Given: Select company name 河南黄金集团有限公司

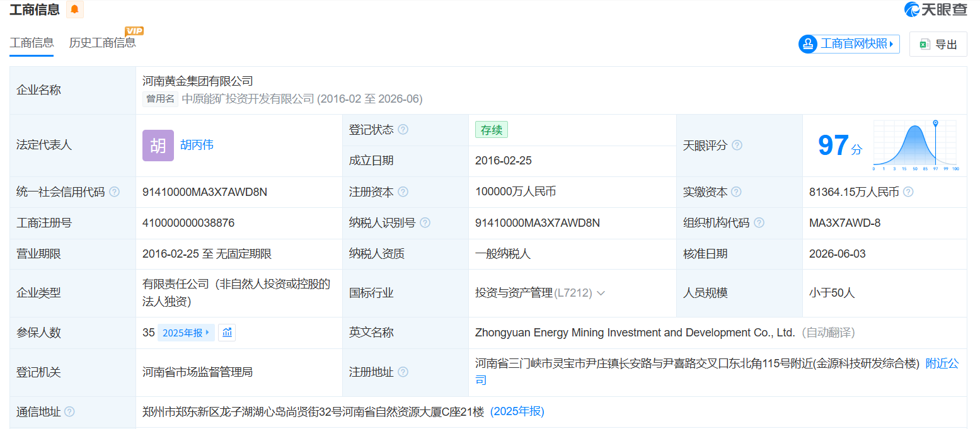Looking at the screenshot, I should pos(198,81).
